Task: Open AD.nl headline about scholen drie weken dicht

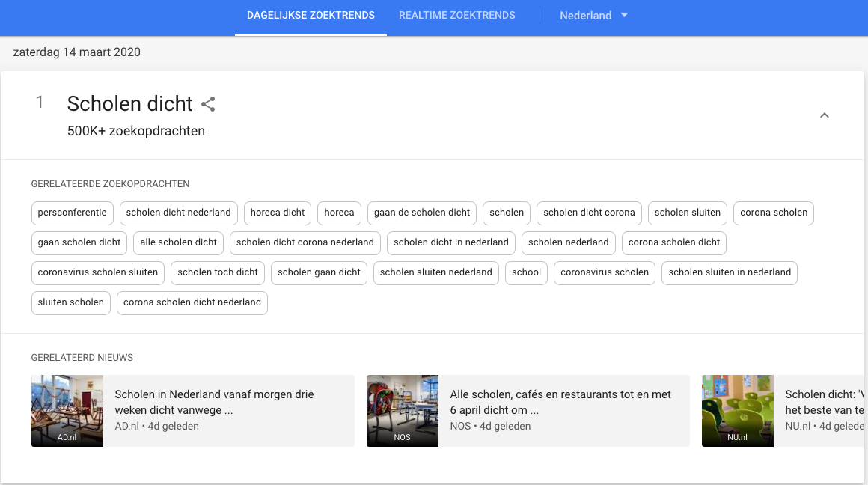Action: pyautogui.click(x=214, y=402)
